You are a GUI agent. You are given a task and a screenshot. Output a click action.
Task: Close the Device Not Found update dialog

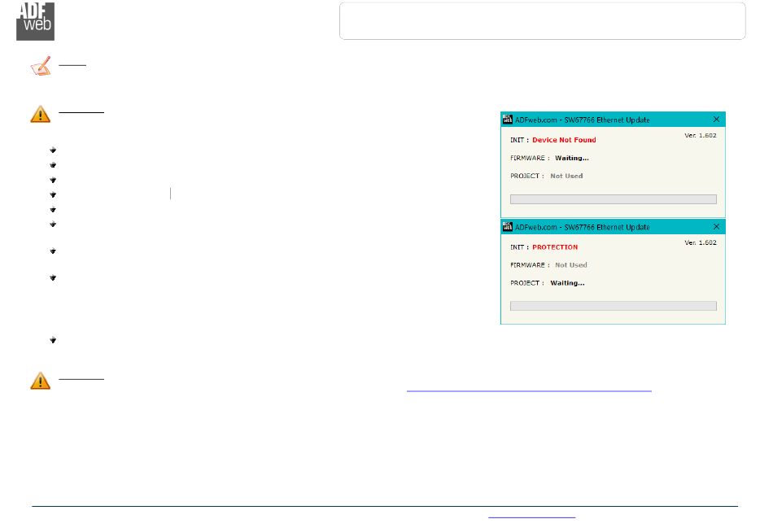(x=716, y=120)
